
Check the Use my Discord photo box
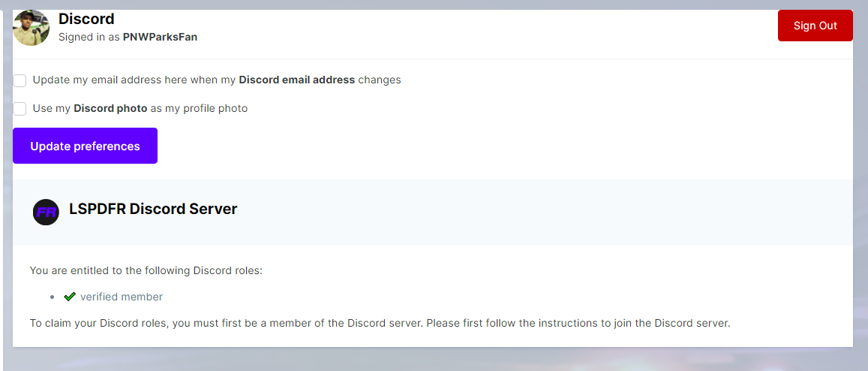[x=20, y=109]
